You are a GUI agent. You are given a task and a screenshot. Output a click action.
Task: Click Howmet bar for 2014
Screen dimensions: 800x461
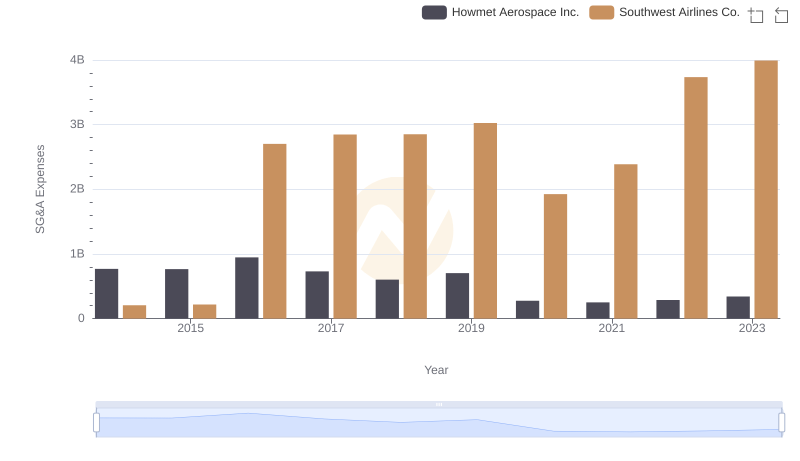tap(107, 294)
